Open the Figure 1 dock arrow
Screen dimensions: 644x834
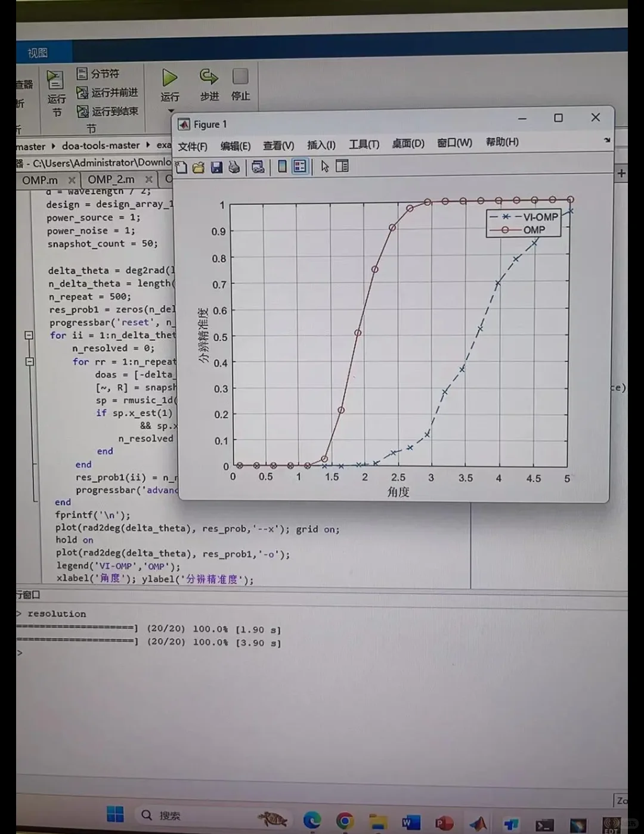[606, 141]
